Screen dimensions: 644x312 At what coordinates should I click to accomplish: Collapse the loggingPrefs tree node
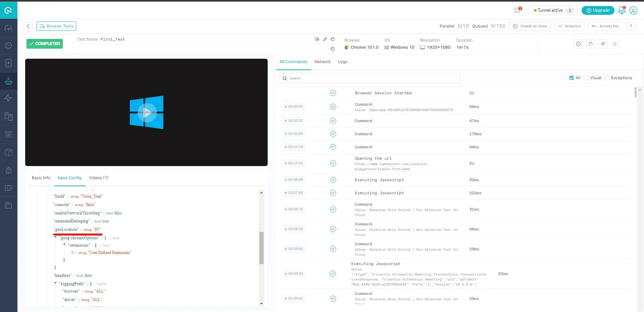(x=56, y=283)
